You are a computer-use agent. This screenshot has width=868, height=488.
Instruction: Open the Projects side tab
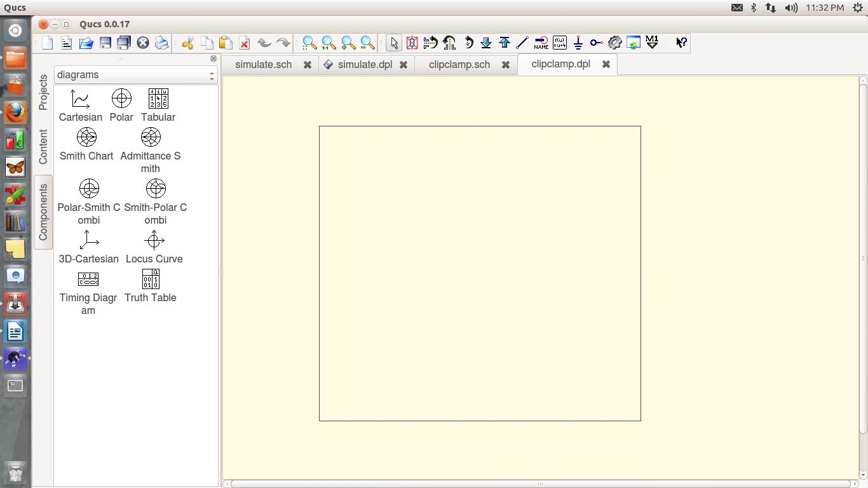[43, 93]
